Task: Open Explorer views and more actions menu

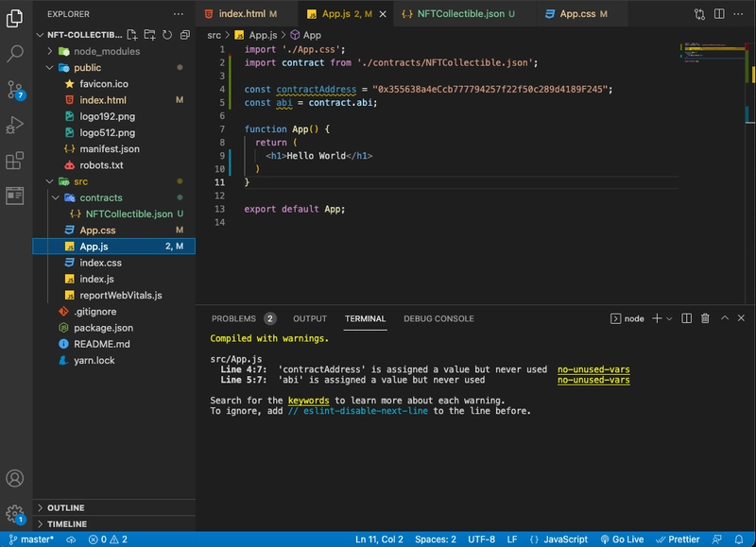Action: click(179, 14)
